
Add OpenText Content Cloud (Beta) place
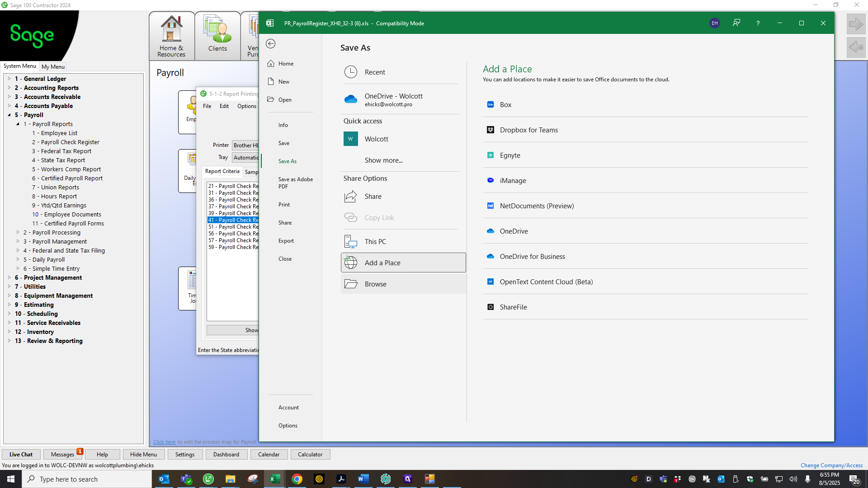coord(645,282)
